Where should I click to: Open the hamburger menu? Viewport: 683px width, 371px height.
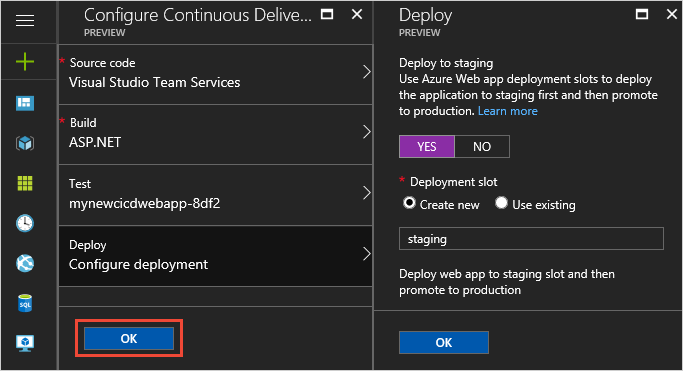click(25, 20)
